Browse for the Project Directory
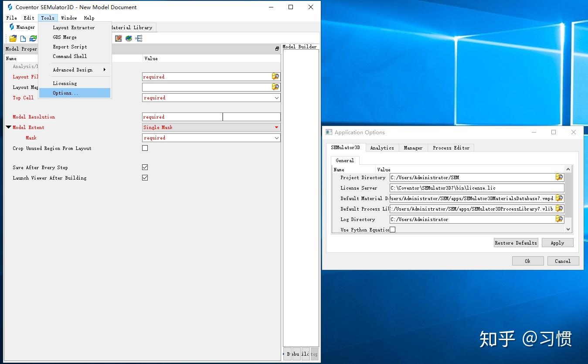This screenshot has height=364, width=588. point(559,177)
